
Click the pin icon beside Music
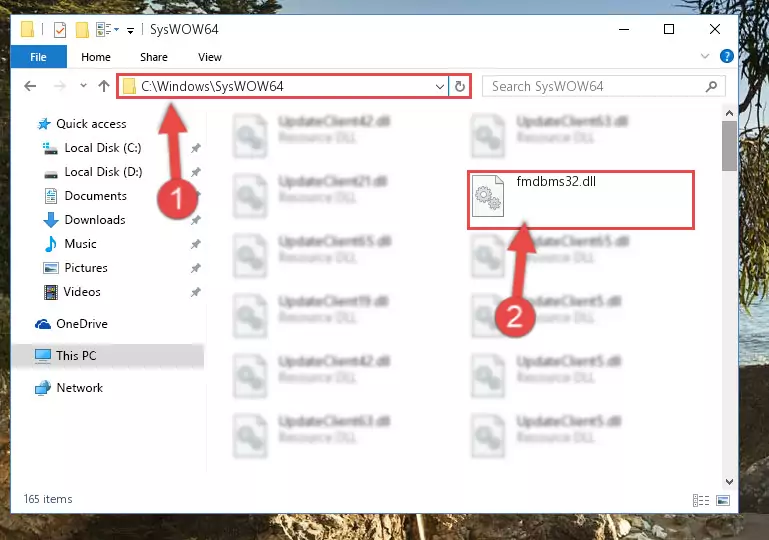(196, 244)
